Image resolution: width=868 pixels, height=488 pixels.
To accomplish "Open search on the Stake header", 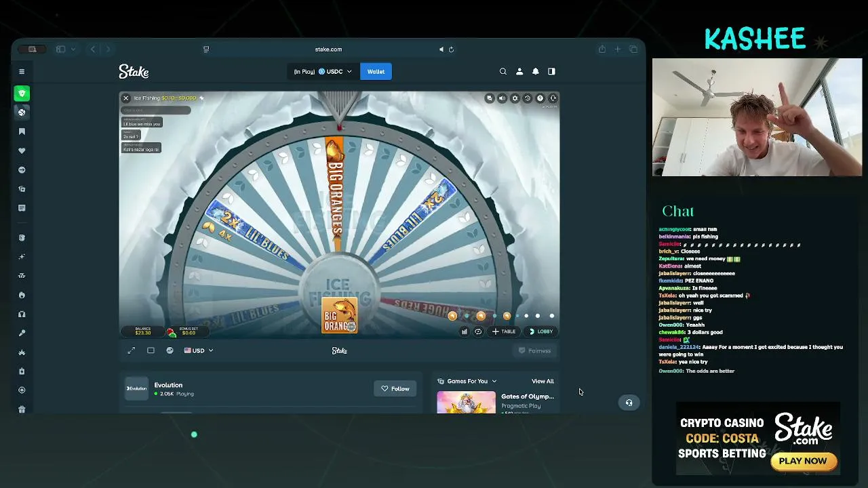I will click(x=503, y=71).
